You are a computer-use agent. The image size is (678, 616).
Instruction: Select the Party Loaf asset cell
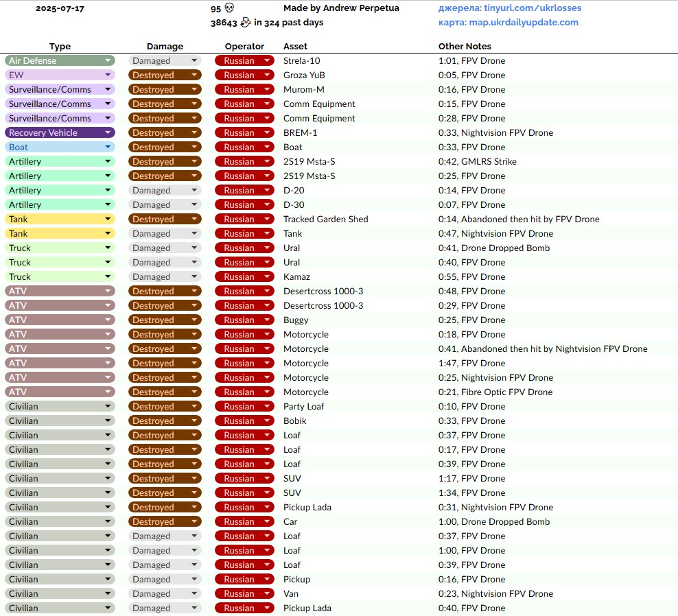(x=303, y=406)
